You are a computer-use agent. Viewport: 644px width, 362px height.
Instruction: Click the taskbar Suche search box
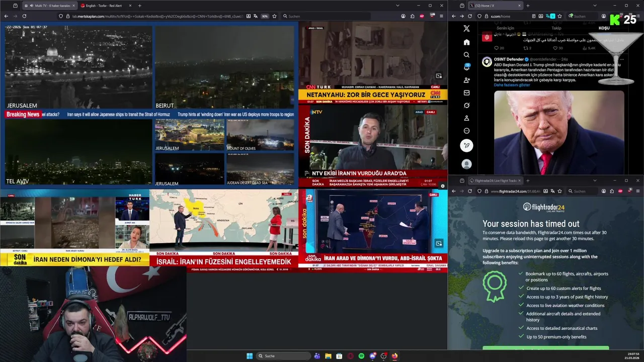[x=283, y=356]
